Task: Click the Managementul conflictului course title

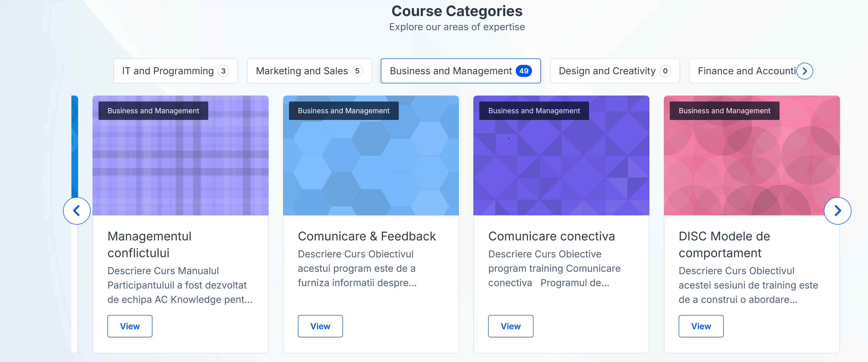Action: [150, 244]
